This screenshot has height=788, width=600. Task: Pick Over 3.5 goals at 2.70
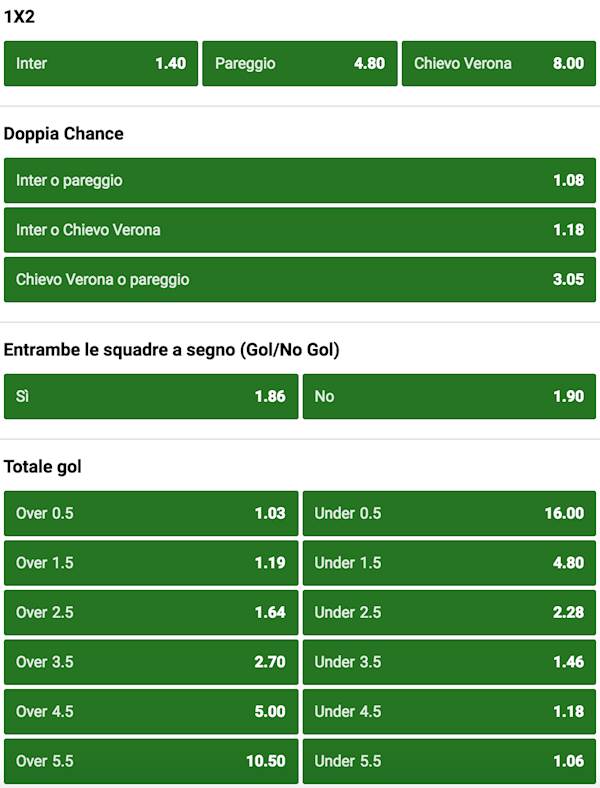pos(151,662)
